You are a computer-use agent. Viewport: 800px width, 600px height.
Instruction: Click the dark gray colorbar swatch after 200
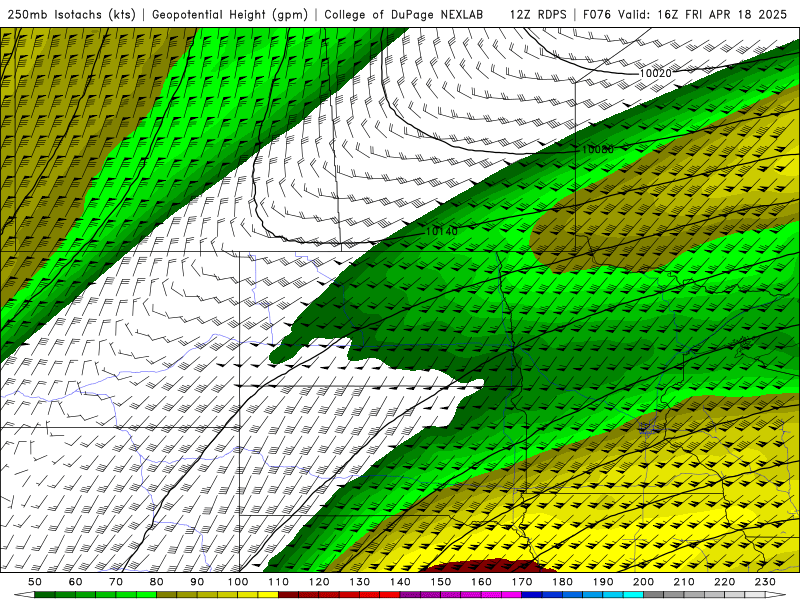pos(654,594)
